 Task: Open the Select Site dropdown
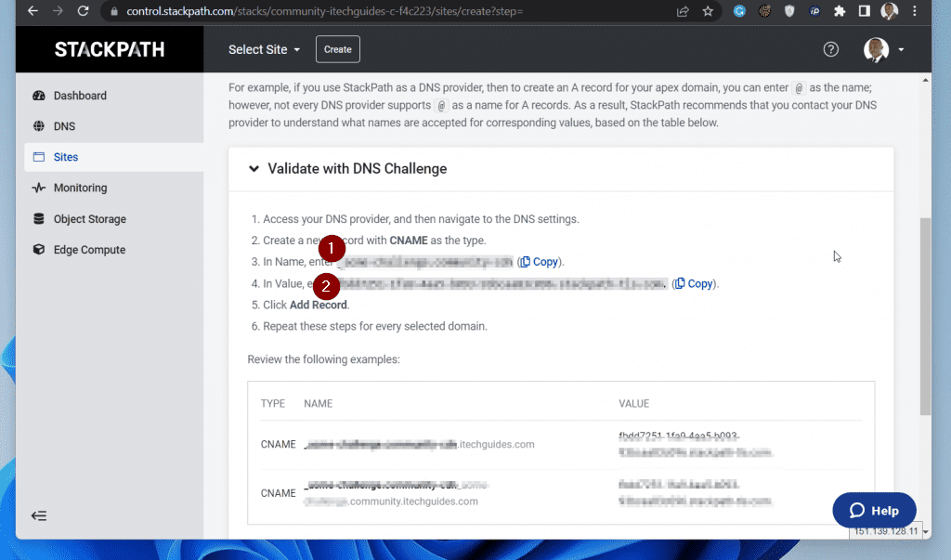pyautogui.click(x=264, y=50)
